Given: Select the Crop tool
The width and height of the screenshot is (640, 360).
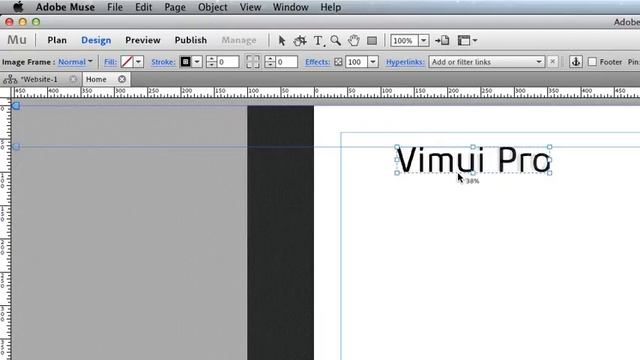Looking at the screenshot, I should (300, 40).
